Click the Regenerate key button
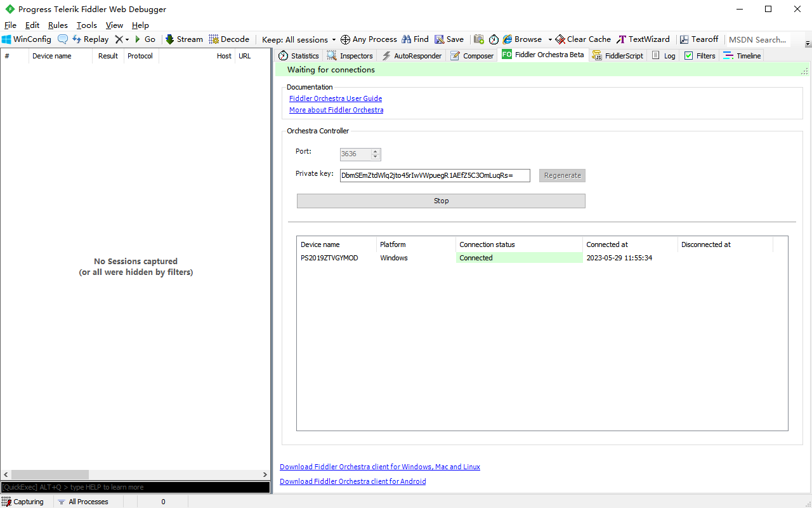The image size is (812, 508). (x=562, y=175)
